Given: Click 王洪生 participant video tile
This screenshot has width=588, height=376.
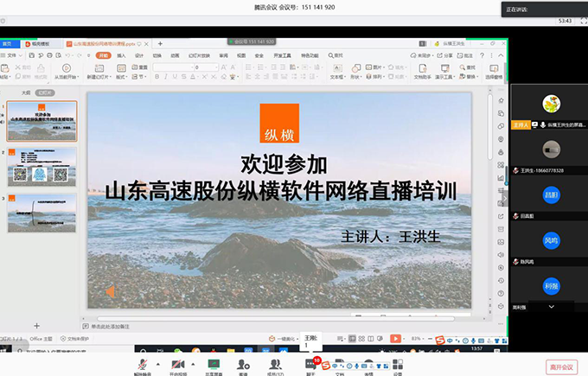Looking at the screenshot, I should (x=551, y=150).
